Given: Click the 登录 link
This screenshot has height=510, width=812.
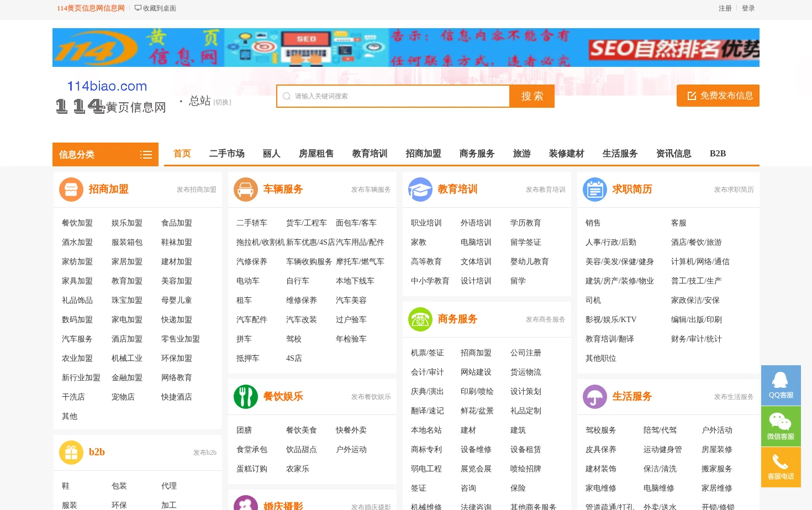Looking at the screenshot, I should pos(748,8).
